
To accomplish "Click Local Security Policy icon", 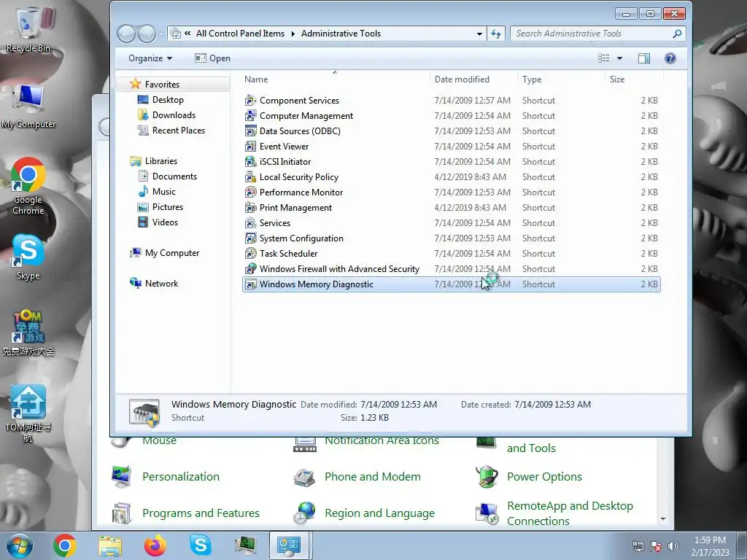I will [251, 177].
